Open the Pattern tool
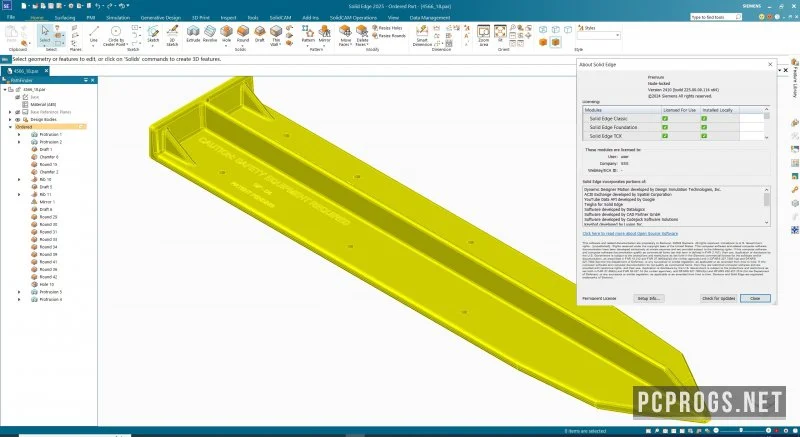800x437 pixels. click(x=308, y=34)
